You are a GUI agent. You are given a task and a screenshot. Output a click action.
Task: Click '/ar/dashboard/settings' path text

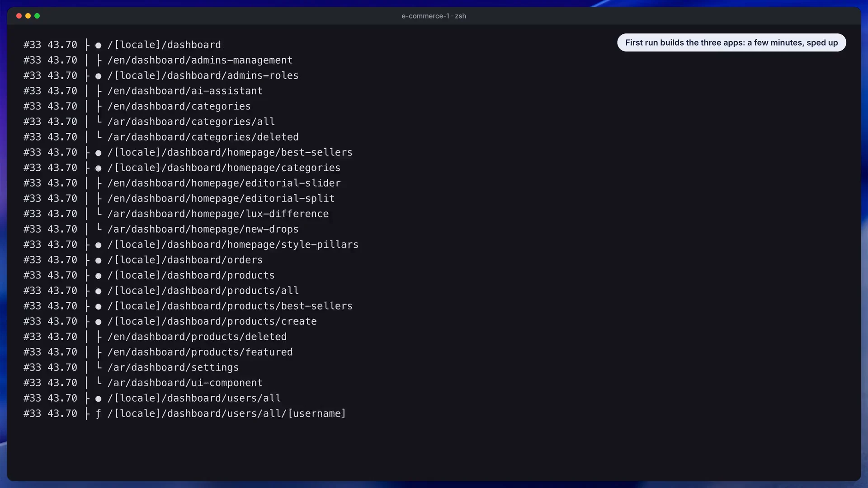(x=173, y=367)
